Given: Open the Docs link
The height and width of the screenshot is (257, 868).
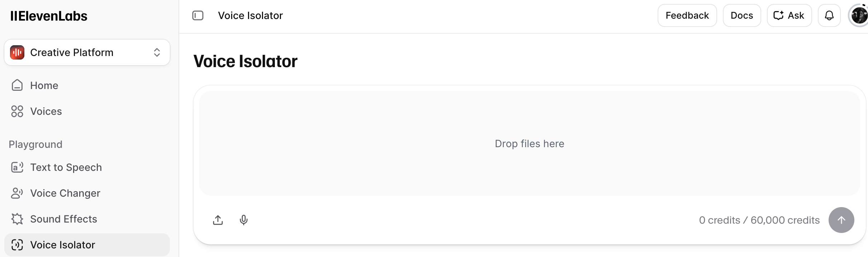Looking at the screenshot, I should 741,15.
